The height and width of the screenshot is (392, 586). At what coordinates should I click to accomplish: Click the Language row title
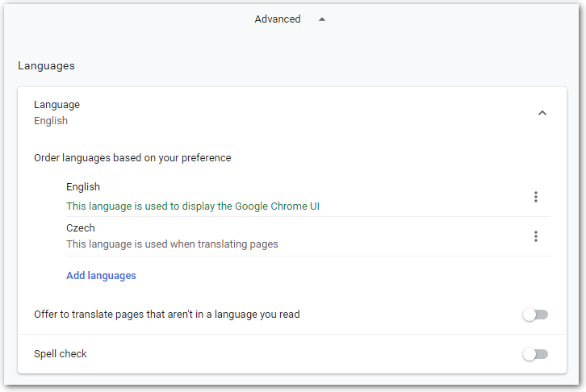point(57,105)
